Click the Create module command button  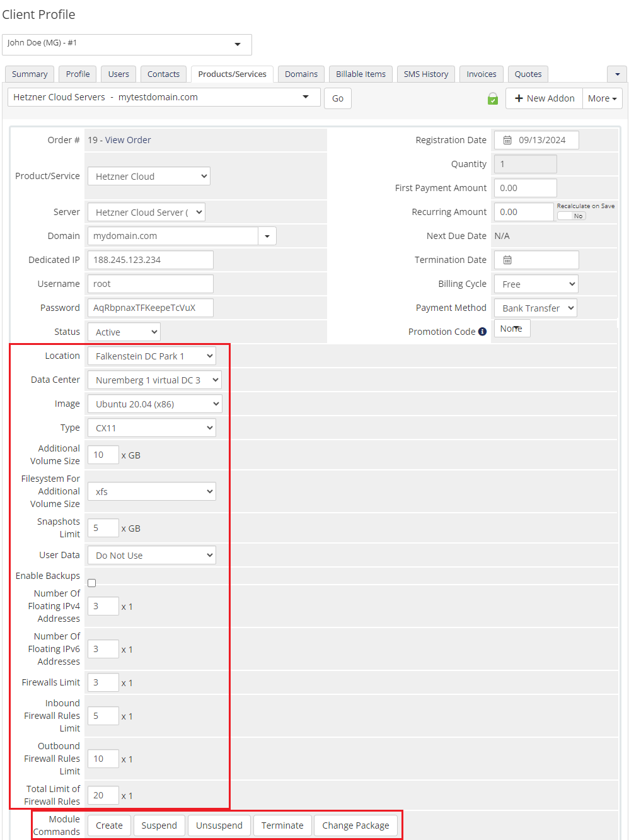click(x=110, y=825)
